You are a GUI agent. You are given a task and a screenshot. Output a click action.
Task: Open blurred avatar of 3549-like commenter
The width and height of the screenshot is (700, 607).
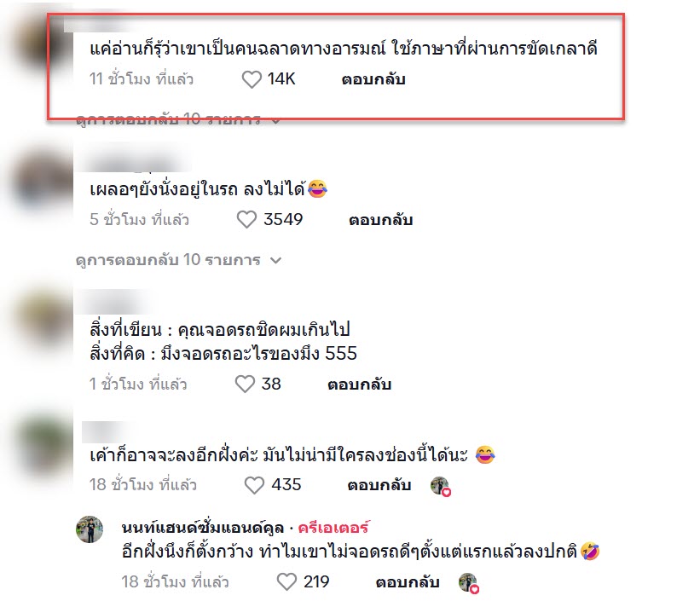41,179
